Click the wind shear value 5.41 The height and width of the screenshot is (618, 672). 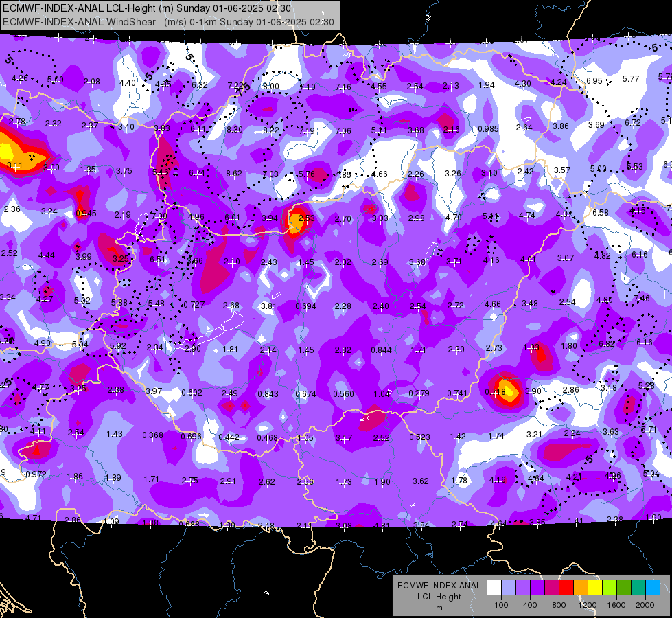pyautogui.click(x=491, y=216)
